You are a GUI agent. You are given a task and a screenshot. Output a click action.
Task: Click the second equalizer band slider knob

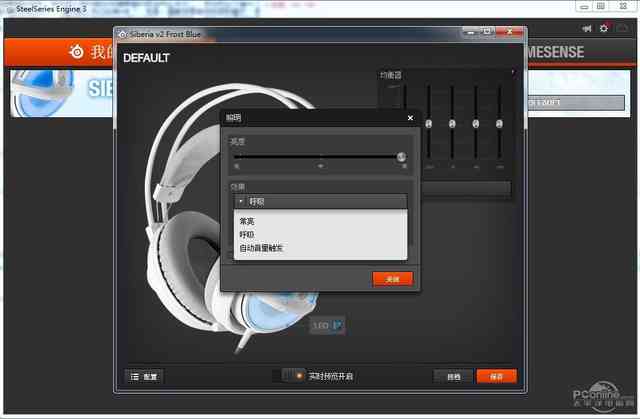point(429,124)
